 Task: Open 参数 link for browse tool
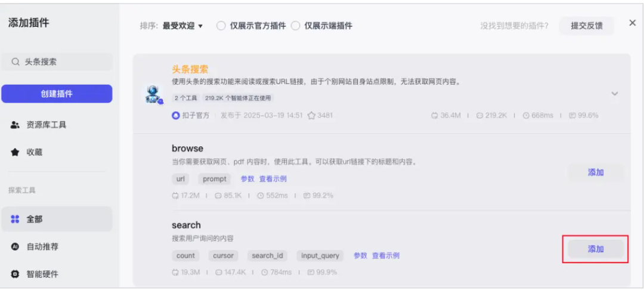247,179
